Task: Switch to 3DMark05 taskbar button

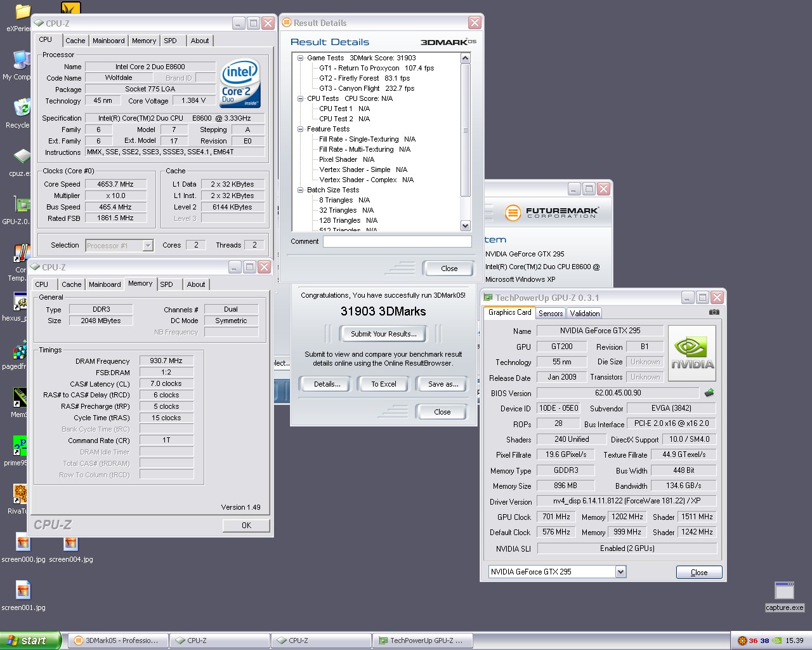Action: [118, 640]
